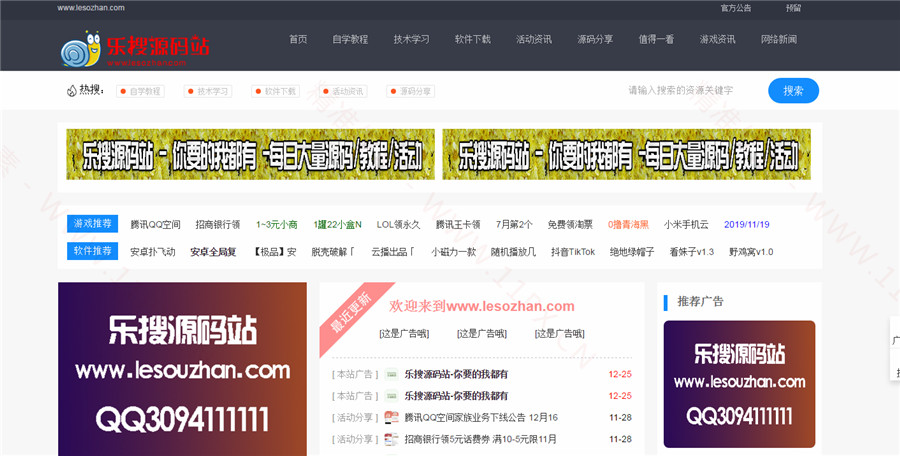
Task: Click 官方公告 in the top bar
Action: tap(736, 7)
